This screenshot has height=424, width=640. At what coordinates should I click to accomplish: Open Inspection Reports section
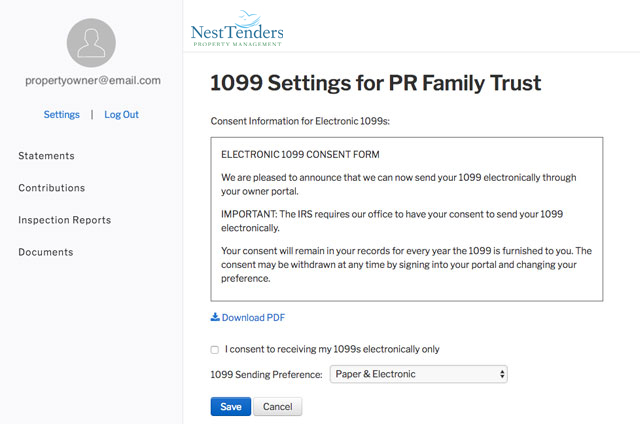pyautogui.click(x=64, y=220)
